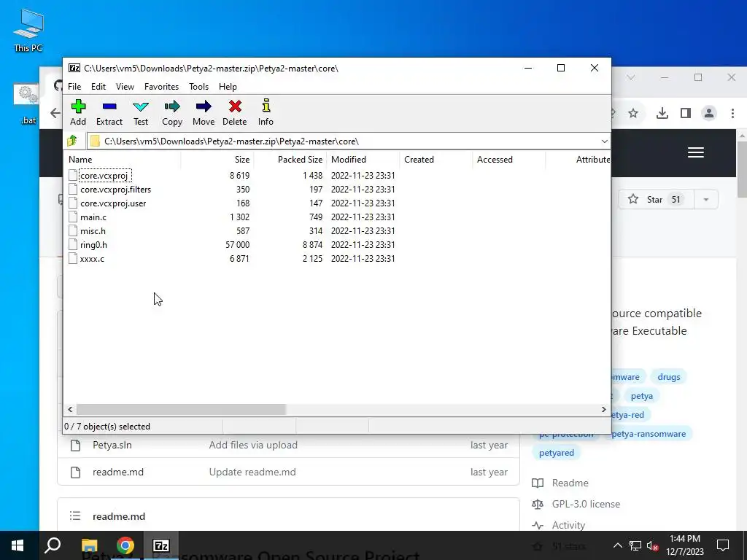747x560 pixels.
Task: Sort by the Size column header
Action: tap(217, 160)
